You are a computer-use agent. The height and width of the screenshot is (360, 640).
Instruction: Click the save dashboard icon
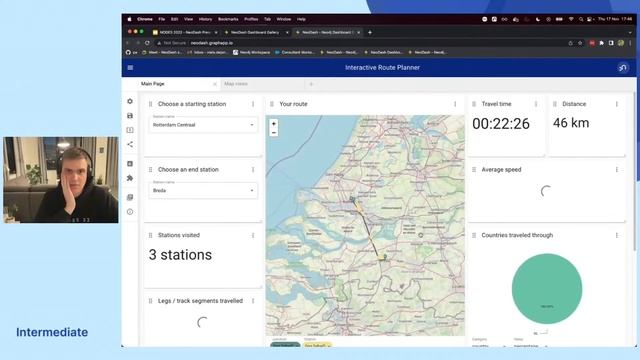coord(130,116)
